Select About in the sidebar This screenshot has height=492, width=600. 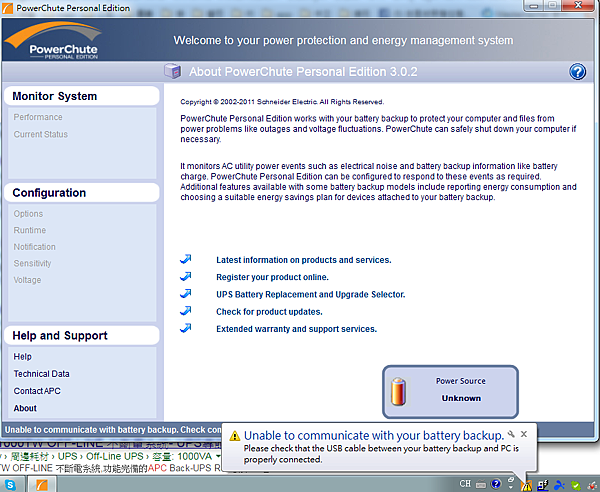(x=25, y=408)
